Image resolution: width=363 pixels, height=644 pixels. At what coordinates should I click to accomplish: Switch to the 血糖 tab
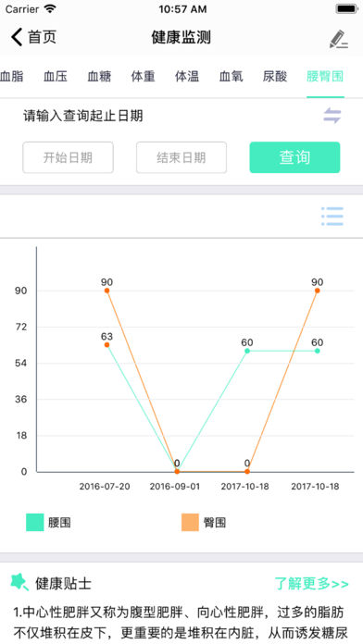coord(99,77)
